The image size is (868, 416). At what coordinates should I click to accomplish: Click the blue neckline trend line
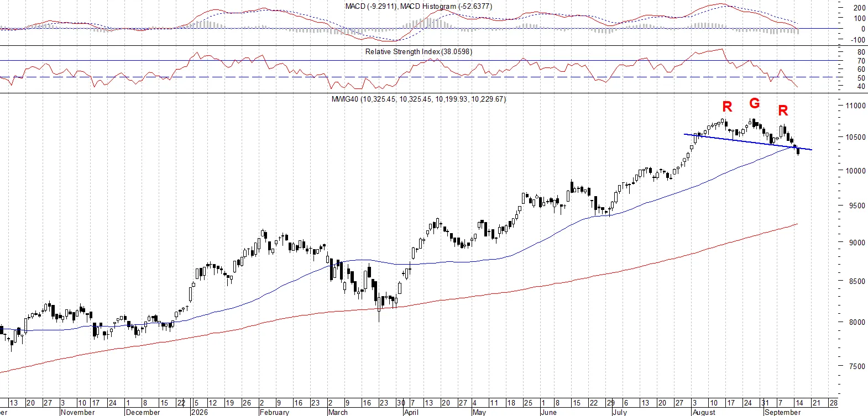pyautogui.click(x=748, y=142)
